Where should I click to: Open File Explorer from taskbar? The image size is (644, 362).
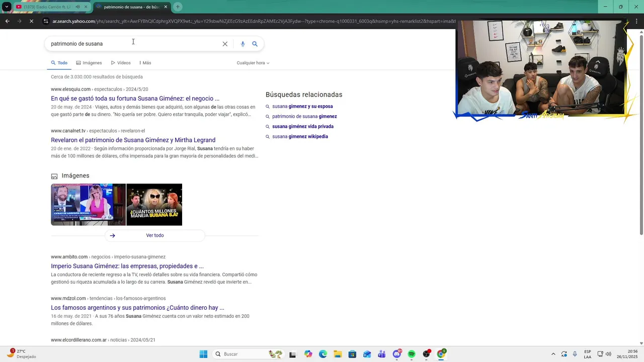[x=338, y=354]
